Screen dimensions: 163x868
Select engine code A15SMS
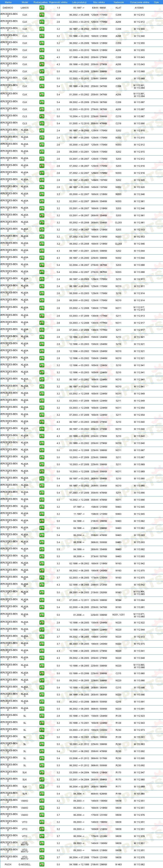[139, 7]
